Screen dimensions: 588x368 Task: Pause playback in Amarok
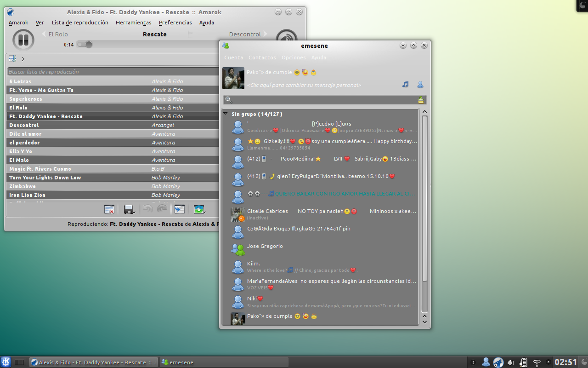(23, 40)
